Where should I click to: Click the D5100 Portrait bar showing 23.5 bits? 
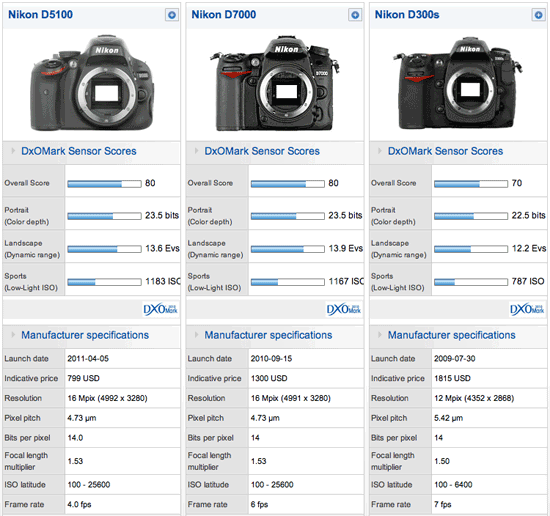(105, 216)
